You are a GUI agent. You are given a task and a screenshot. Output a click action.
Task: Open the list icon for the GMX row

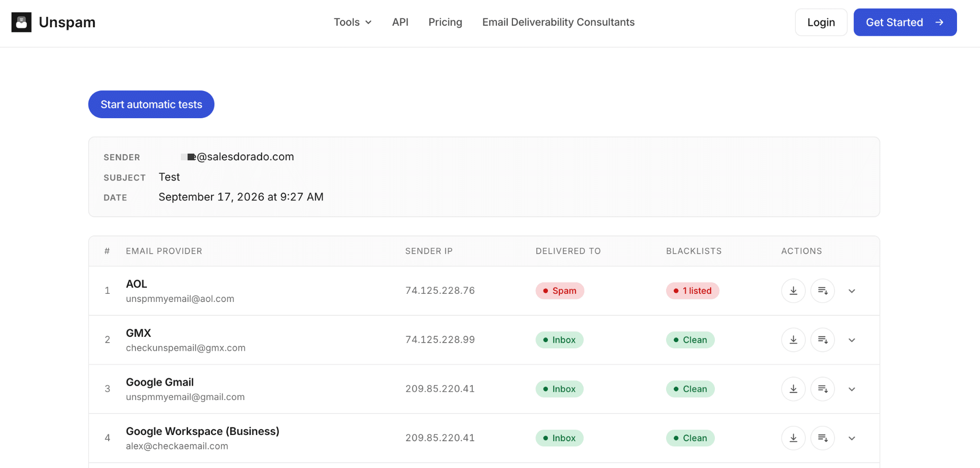point(823,340)
